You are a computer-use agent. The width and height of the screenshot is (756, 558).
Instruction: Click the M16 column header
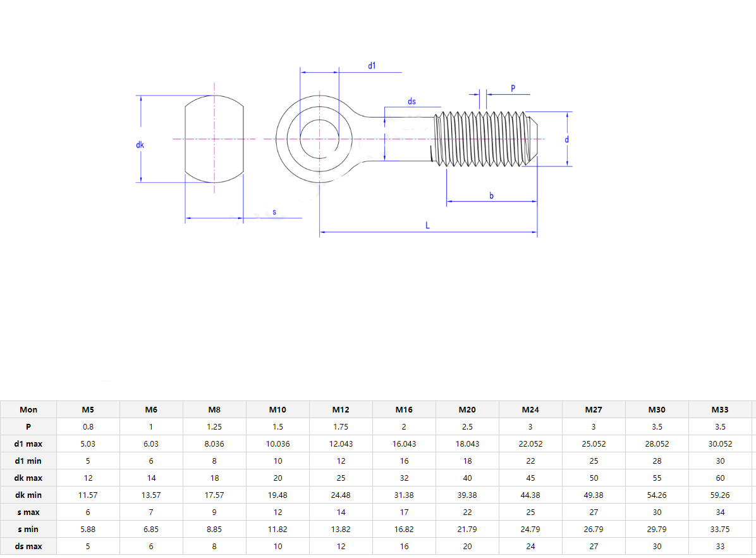point(404,409)
